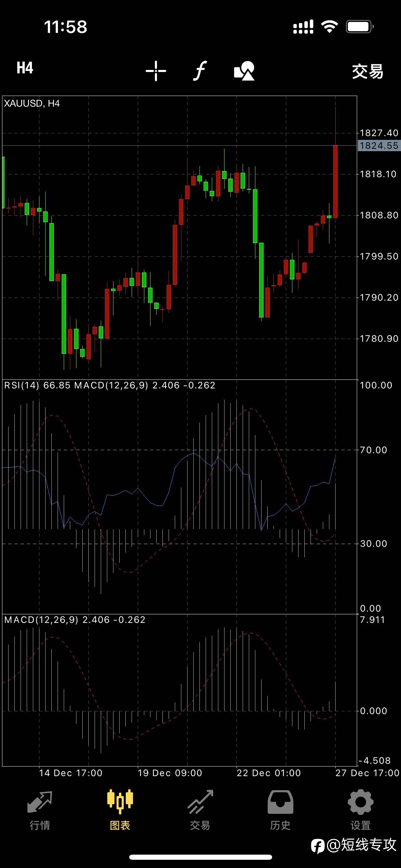401x868 pixels.
Task: Tap the 100.00 RSI scale label
Action: tap(376, 385)
